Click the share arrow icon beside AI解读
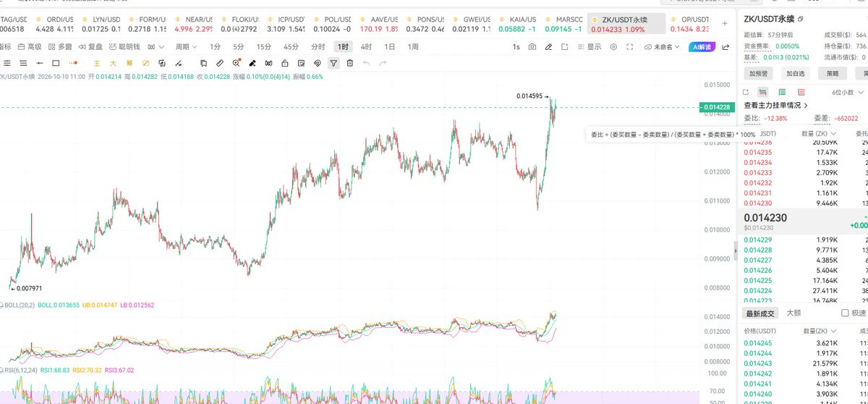The width and height of the screenshot is (868, 404). [726, 47]
